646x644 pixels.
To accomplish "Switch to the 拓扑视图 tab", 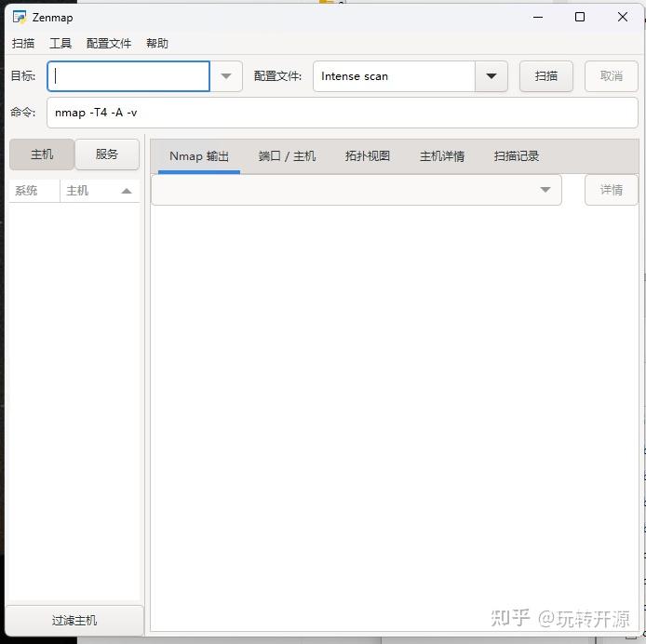I will (x=368, y=156).
